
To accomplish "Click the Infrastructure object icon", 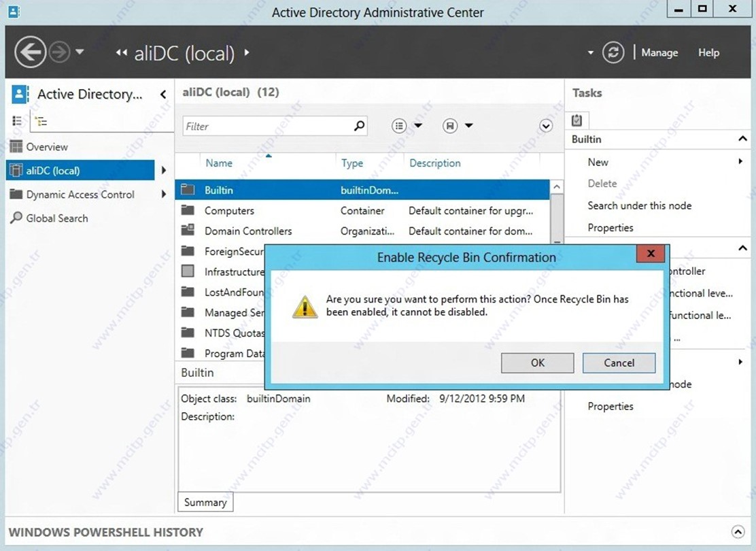I will pos(188,271).
